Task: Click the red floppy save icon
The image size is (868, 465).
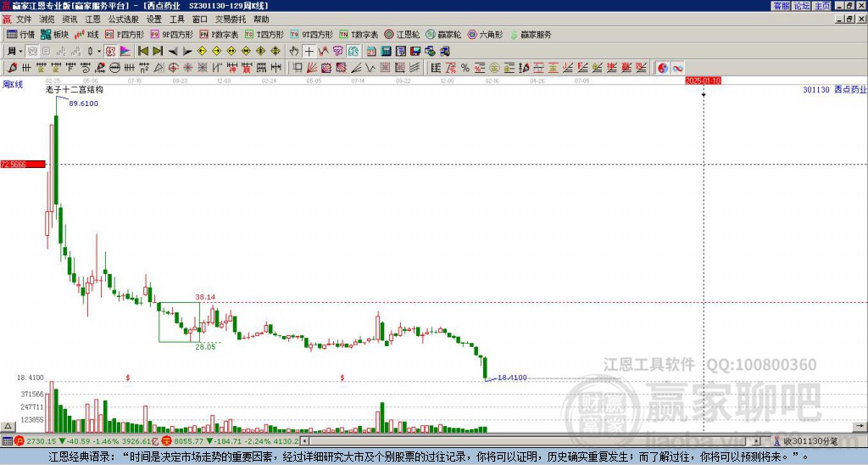Action: [415, 51]
